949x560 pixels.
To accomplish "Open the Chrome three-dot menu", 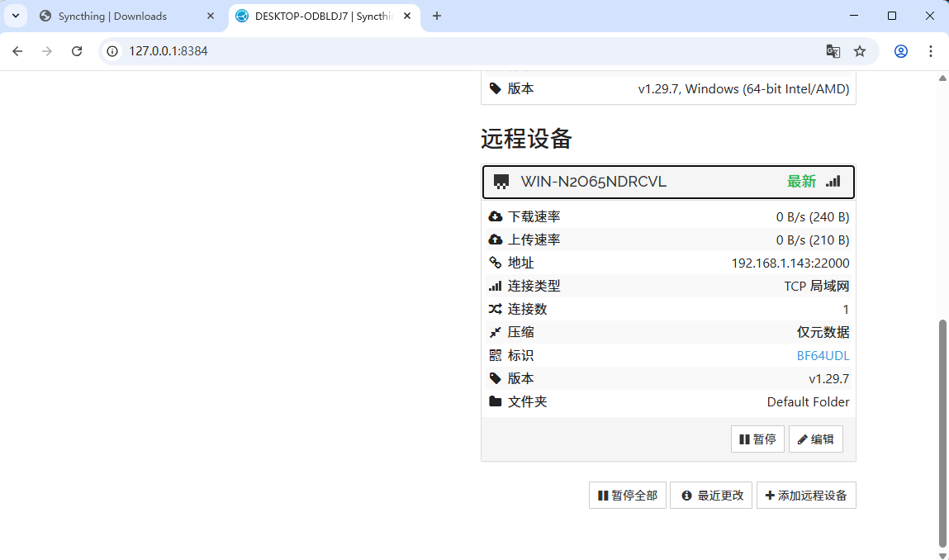I will [x=932, y=50].
